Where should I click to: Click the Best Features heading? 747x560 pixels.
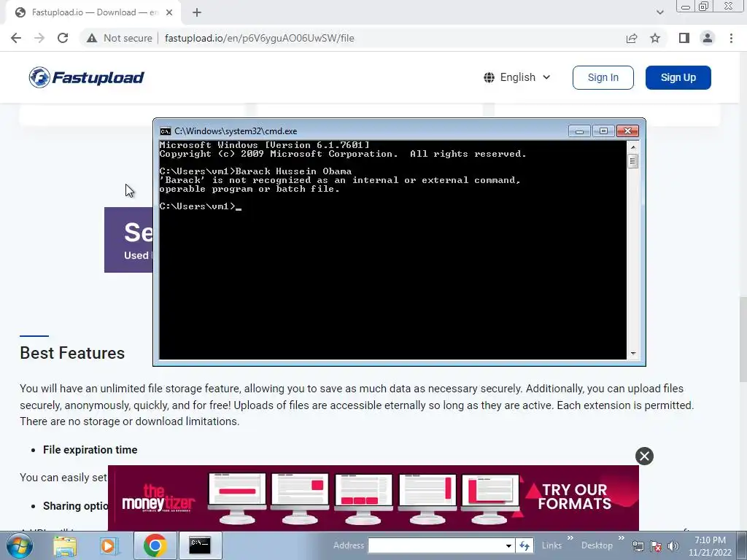[x=72, y=353]
